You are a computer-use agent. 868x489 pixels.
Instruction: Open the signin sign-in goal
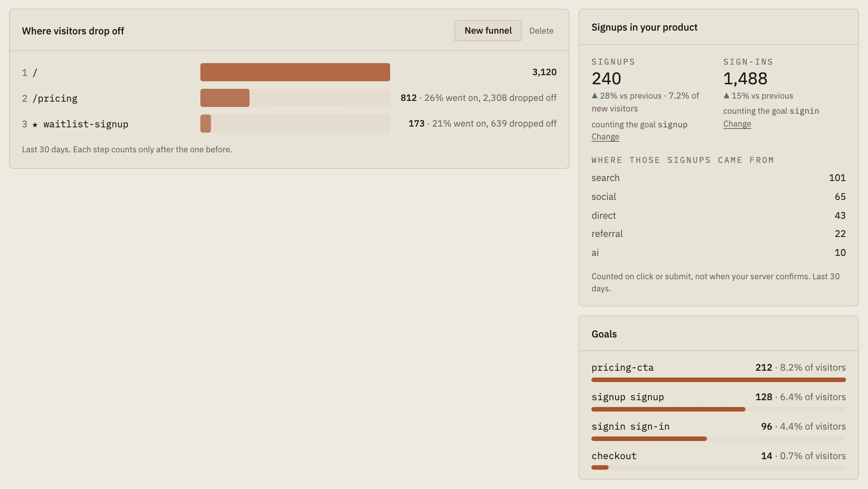pos(630,427)
